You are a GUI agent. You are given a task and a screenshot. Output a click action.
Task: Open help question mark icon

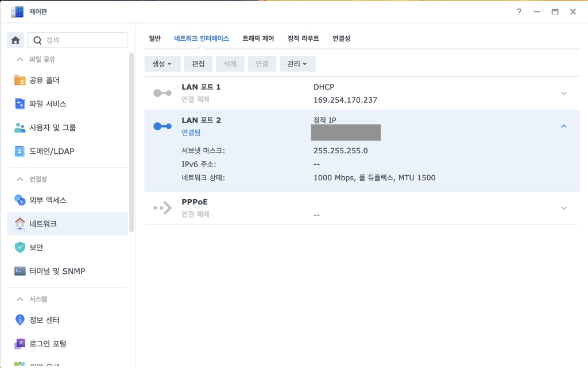519,11
